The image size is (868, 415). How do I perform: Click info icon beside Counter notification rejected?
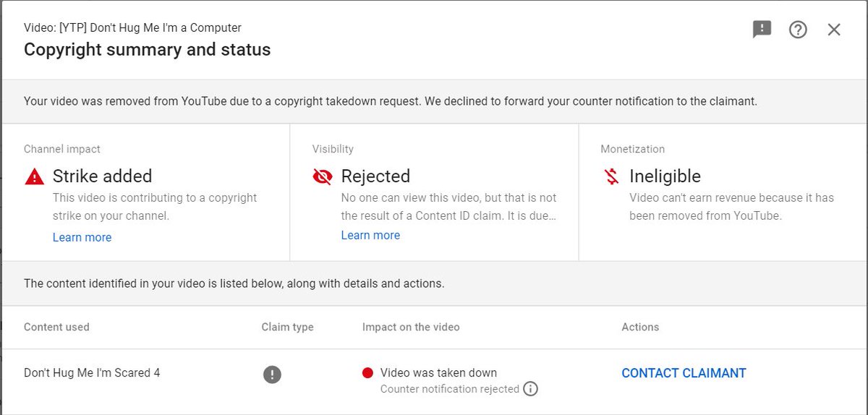click(x=530, y=389)
